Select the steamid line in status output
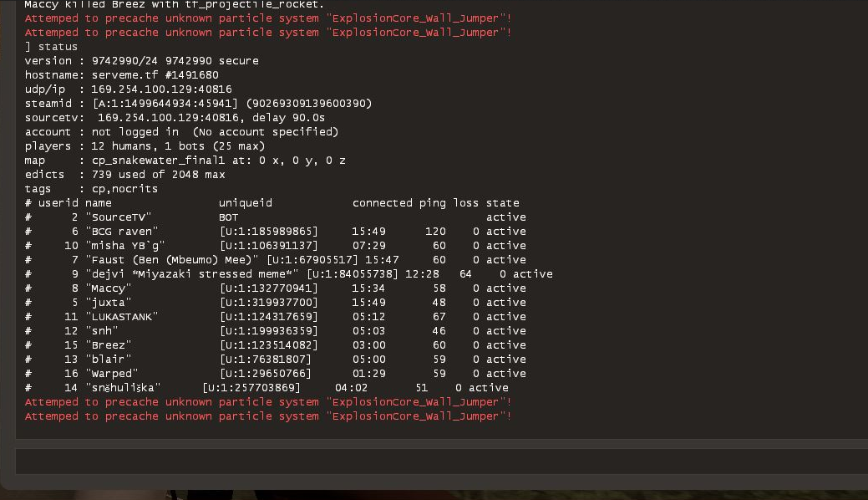The image size is (868, 500). point(198,104)
